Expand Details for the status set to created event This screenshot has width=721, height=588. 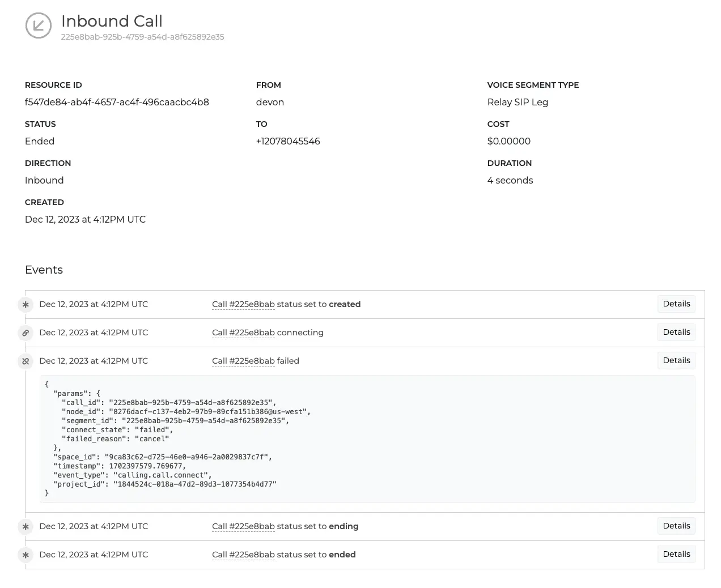click(676, 304)
